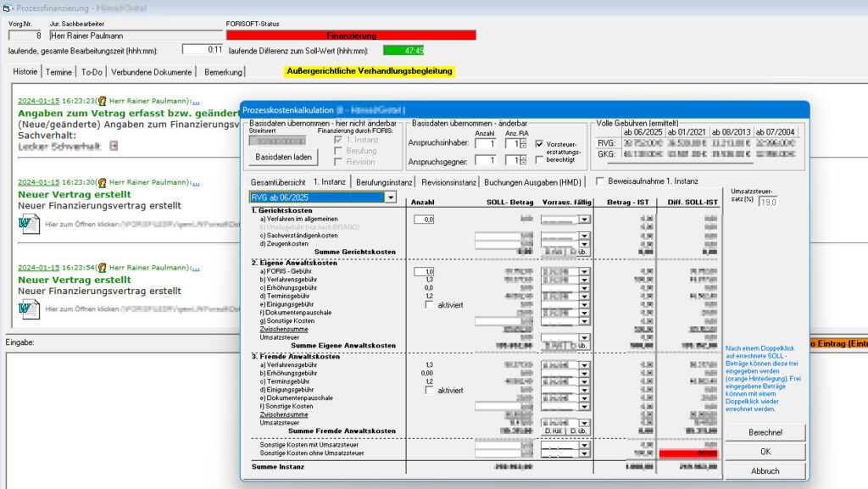Click the Abbruch button

click(x=765, y=471)
